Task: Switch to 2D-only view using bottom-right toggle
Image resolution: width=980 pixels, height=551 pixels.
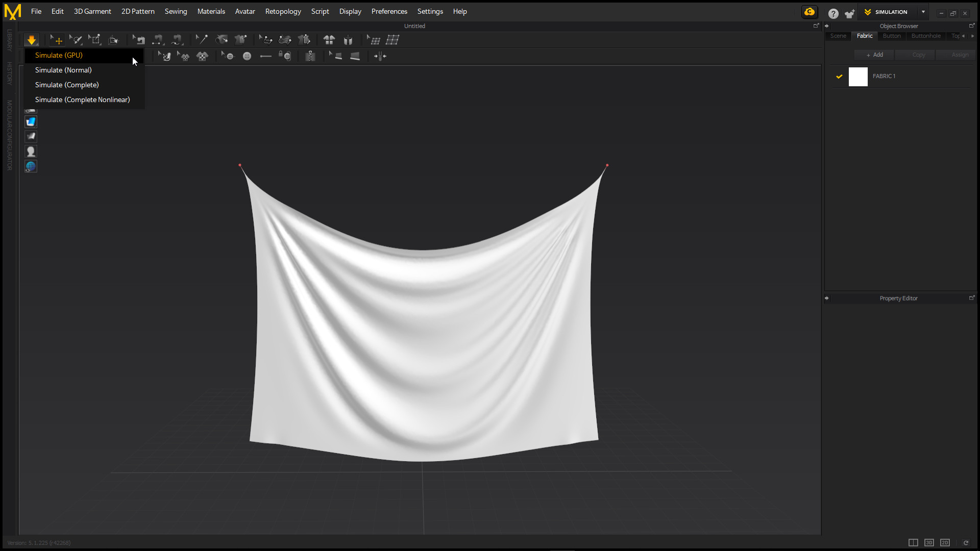Action: (x=945, y=542)
